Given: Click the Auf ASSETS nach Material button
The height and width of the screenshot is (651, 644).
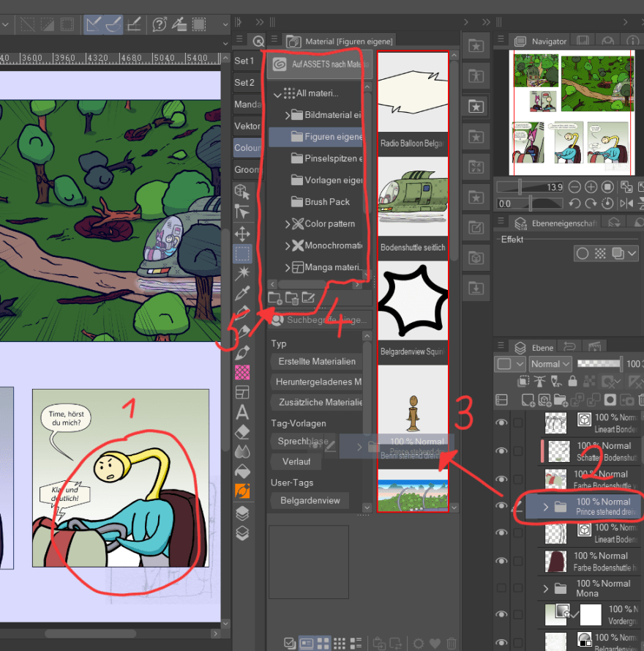Looking at the screenshot, I should pyautogui.click(x=319, y=64).
